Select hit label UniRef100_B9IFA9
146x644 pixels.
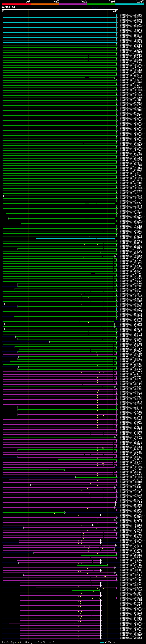pyautogui.click(x=131, y=32)
